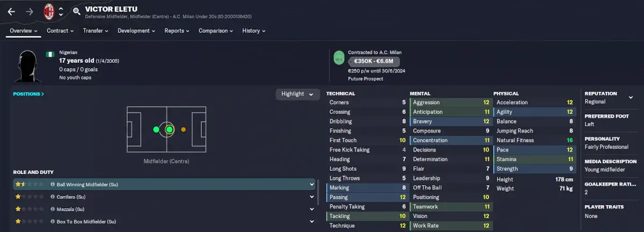Screen dimensions: 644x232
Task: Click the POSITIONS link header
Action: point(28,94)
